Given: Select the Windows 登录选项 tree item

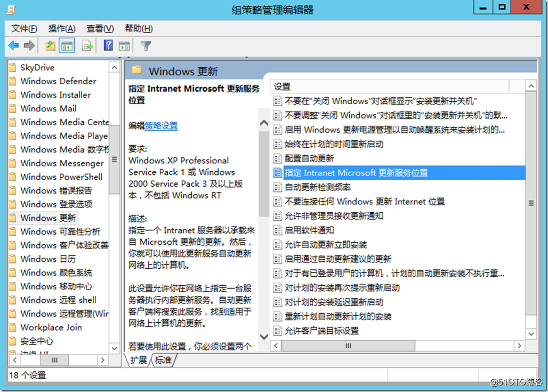Looking at the screenshot, I should click(x=57, y=204).
